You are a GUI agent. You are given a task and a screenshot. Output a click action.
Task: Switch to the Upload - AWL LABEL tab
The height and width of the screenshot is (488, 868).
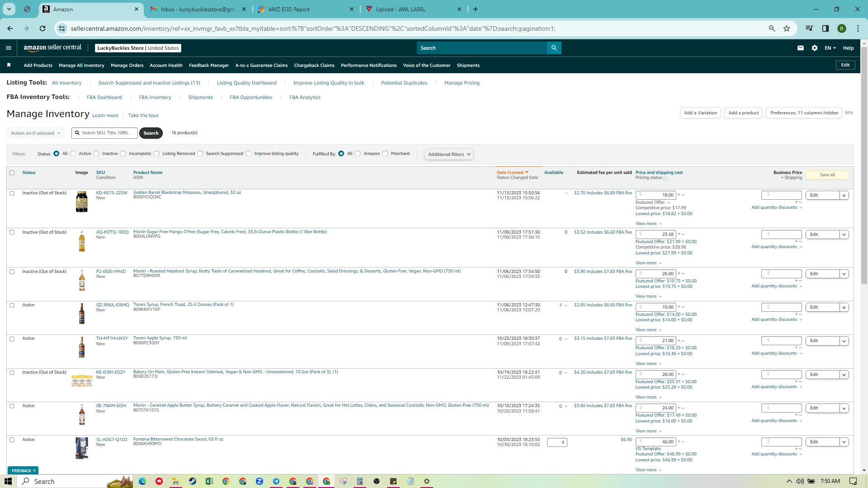pyautogui.click(x=414, y=9)
